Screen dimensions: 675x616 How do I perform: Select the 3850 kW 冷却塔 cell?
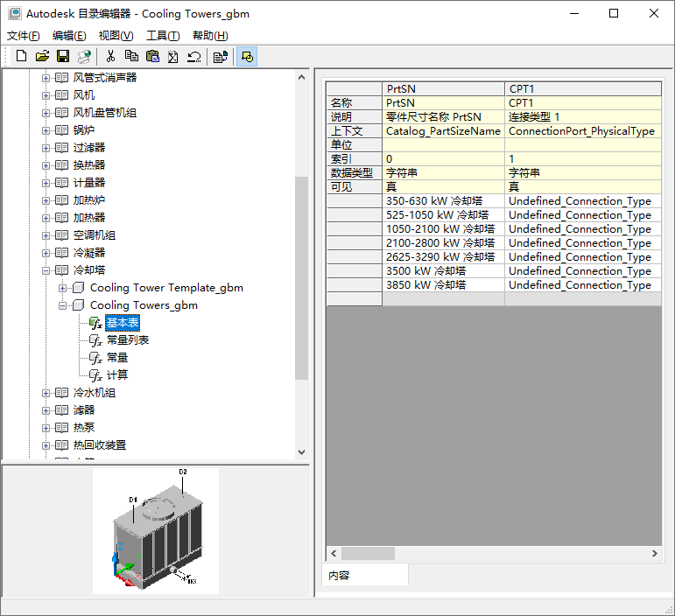pos(443,284)
